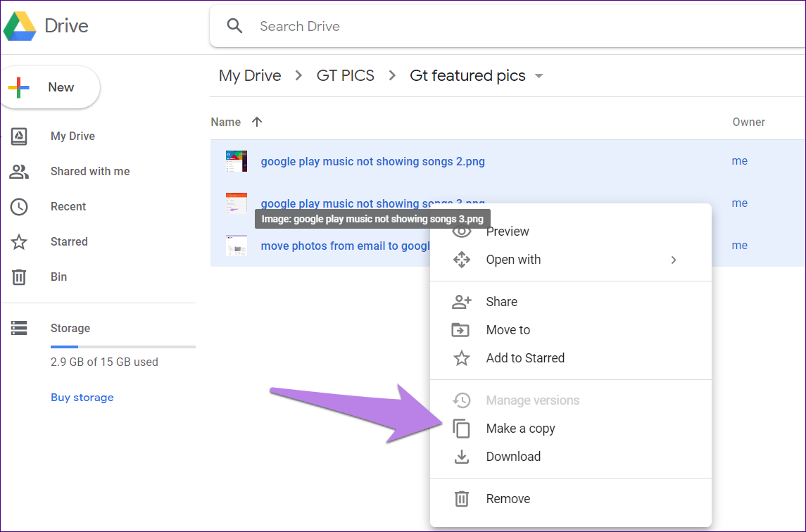Open the Buy storage link
Image resolution: width=806 pixels, height=532 pixels.
(82, 397)
